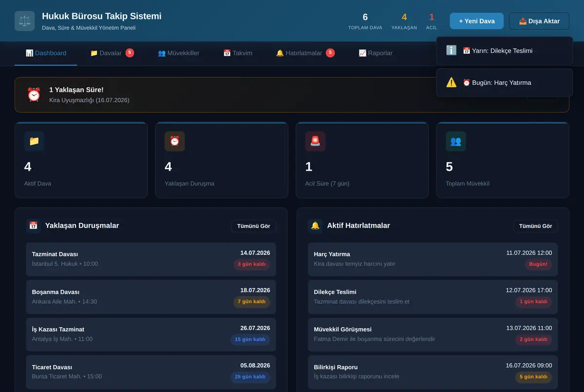
Task: Click the folder icon on Aktif Dava card
Action: tap(34, 141)
